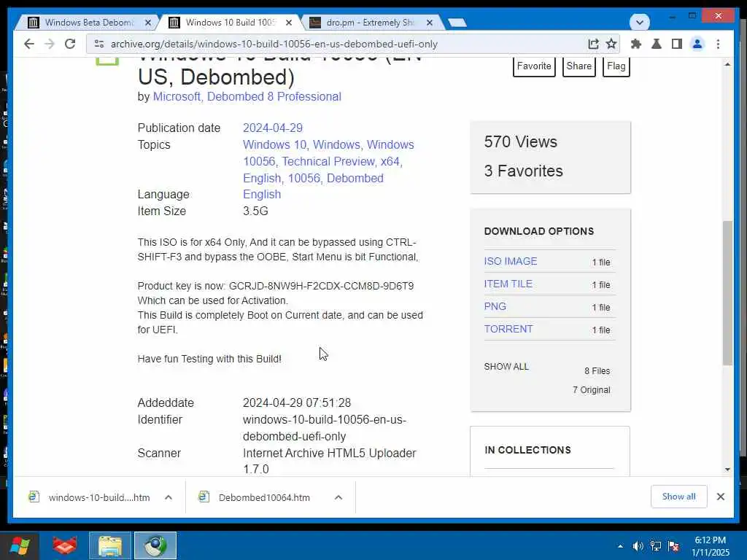Click the page scrollbar down arrow
Image resolution: width=747 pixels, height=560 pixels.
pyautogui.click(x=727, y=470)
